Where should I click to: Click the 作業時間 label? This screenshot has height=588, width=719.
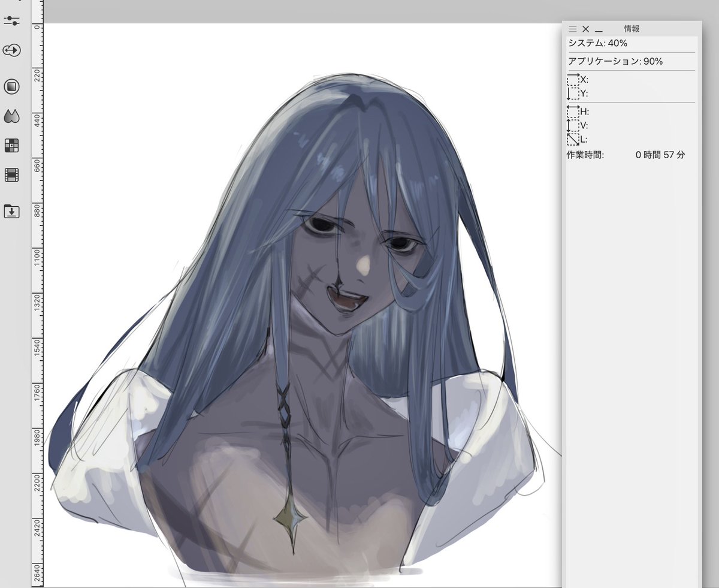coord(585,155)
